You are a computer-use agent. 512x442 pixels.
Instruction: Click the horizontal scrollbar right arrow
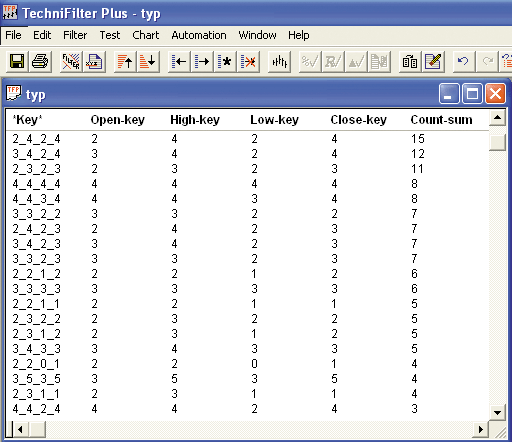[480, 429]
